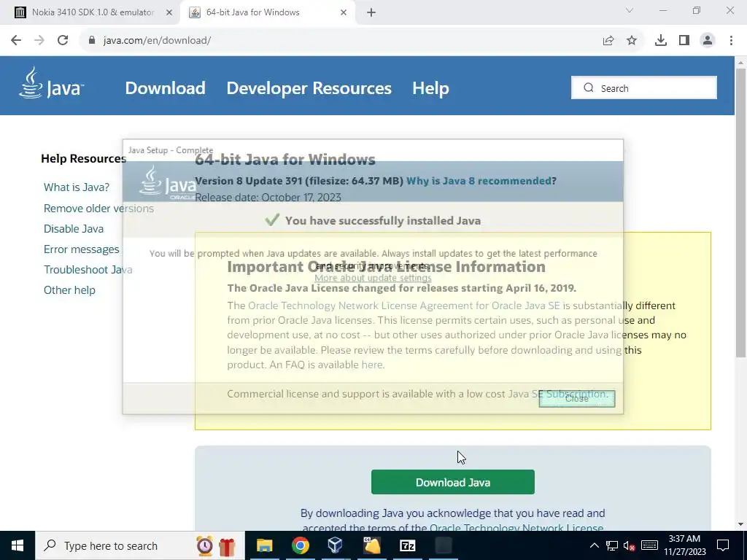Open the dark taskbar app icon
The height and width of the screenshot is (560, 747).
[x=443, y=545]
